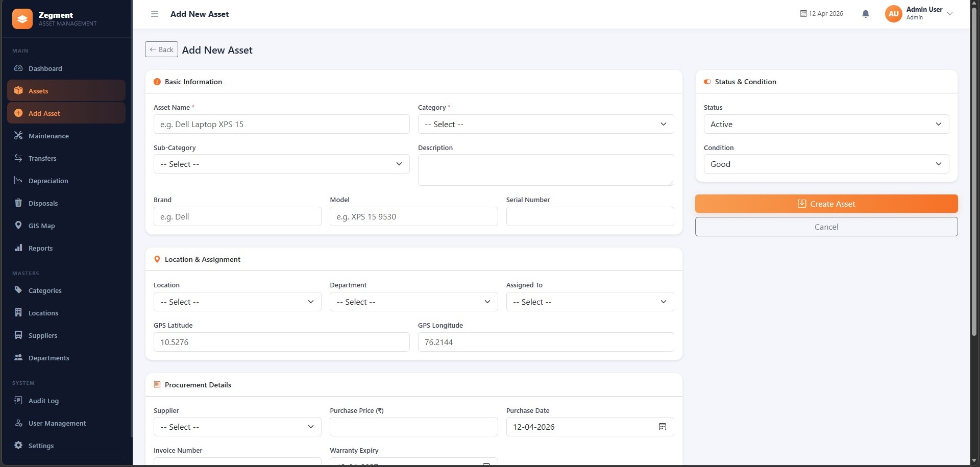The image size is (980, 467).
Task: Open GIS Map from sidebar
Action: [x=41, y=226]
